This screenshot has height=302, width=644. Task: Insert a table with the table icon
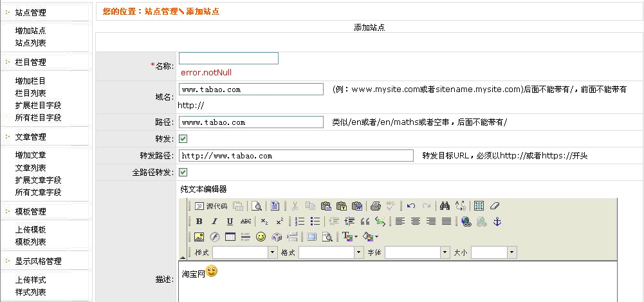[x=230, y=237]
